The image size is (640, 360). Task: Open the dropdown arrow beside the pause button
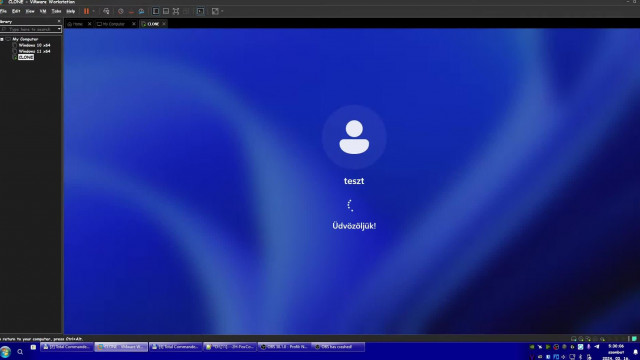(93, 11)
